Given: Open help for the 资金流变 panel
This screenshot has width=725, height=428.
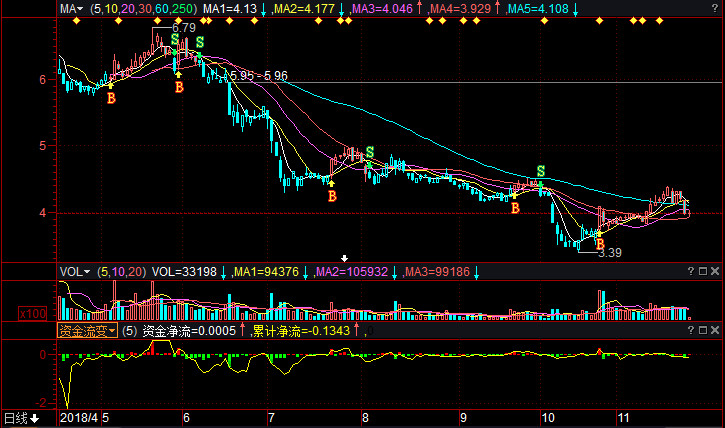Looking at the screenshot, I should click(x=690, y=329).
